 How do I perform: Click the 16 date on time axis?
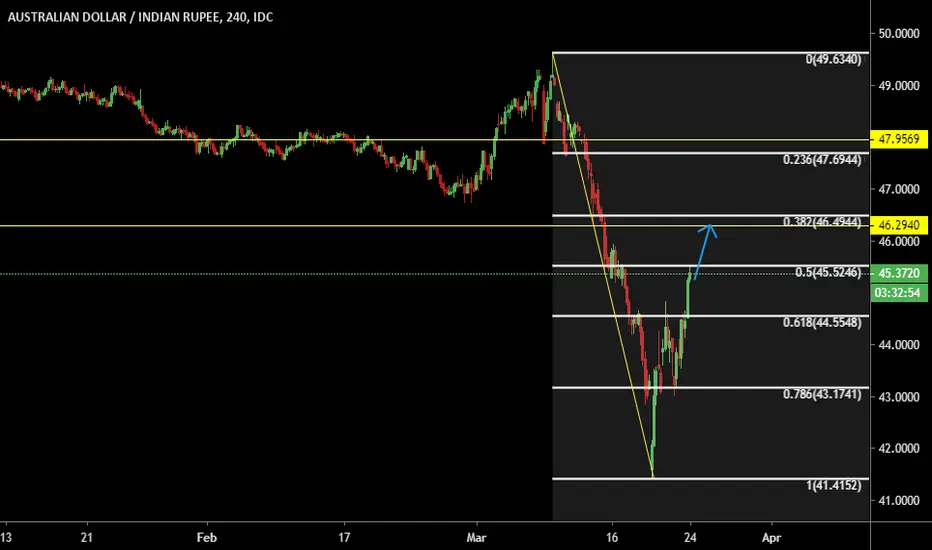[x=612, y=538]
